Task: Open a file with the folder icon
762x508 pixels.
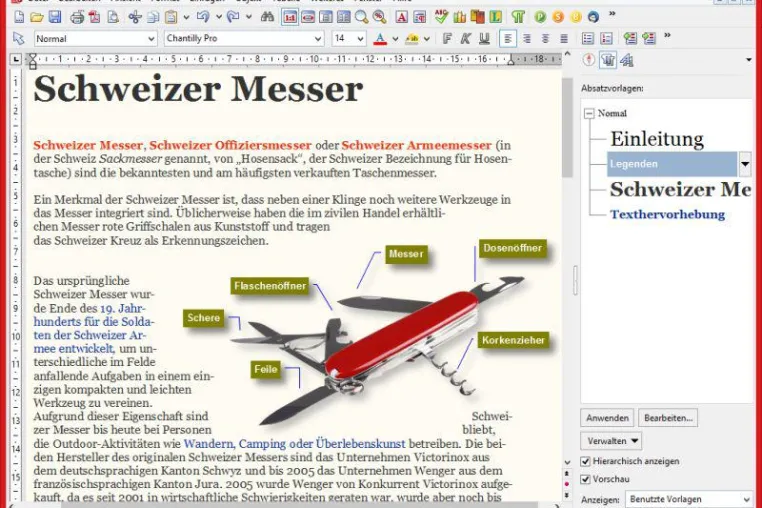Action: point(36,18)
